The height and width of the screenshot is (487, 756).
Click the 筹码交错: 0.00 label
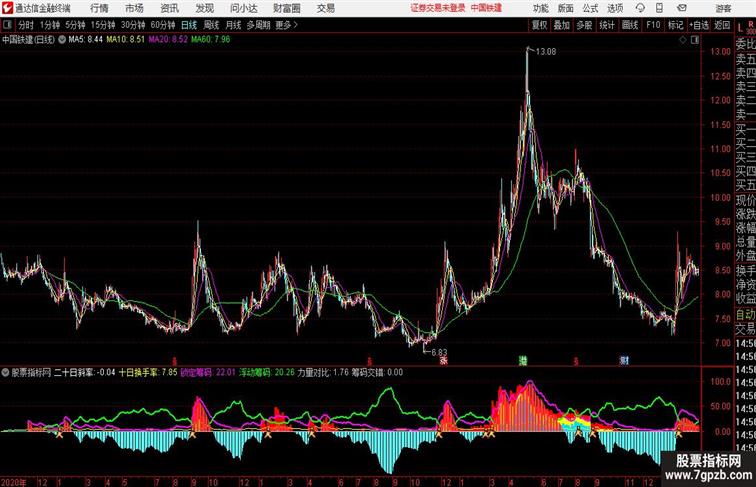378,372
